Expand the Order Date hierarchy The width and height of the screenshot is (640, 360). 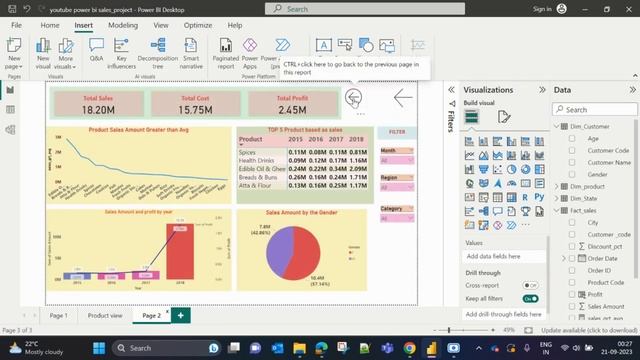tap(564, 258)
